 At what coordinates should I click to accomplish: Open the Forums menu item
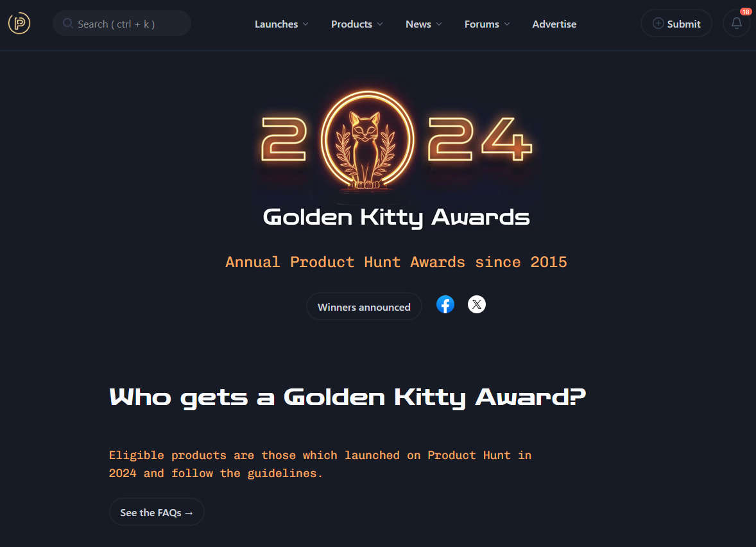(x=481, y=24)
